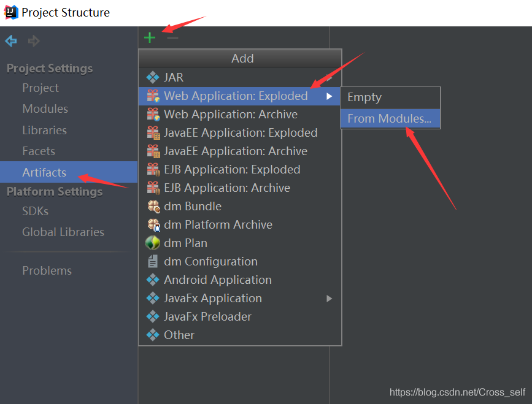Select dm Configuration artifact type
The height and width of the screenshot is (404, 532).
(x=239, y=262)
